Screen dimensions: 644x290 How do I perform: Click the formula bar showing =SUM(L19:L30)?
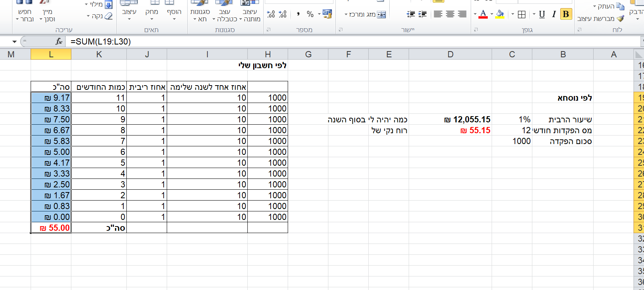click(354, 41)
